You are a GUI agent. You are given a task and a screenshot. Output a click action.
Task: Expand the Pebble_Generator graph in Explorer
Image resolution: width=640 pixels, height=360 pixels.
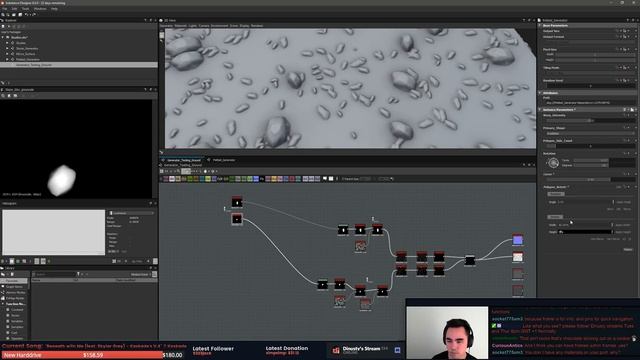(7, 59)
